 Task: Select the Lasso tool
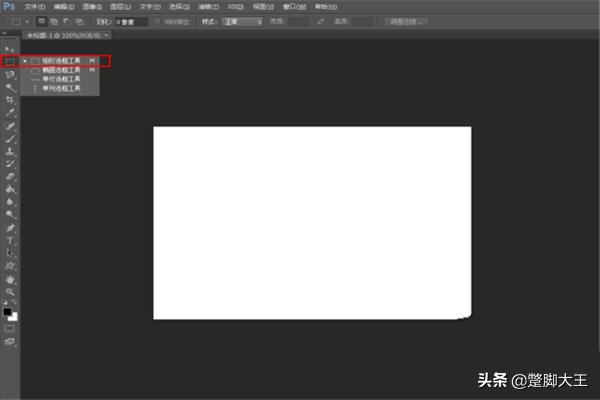[10, 74]
